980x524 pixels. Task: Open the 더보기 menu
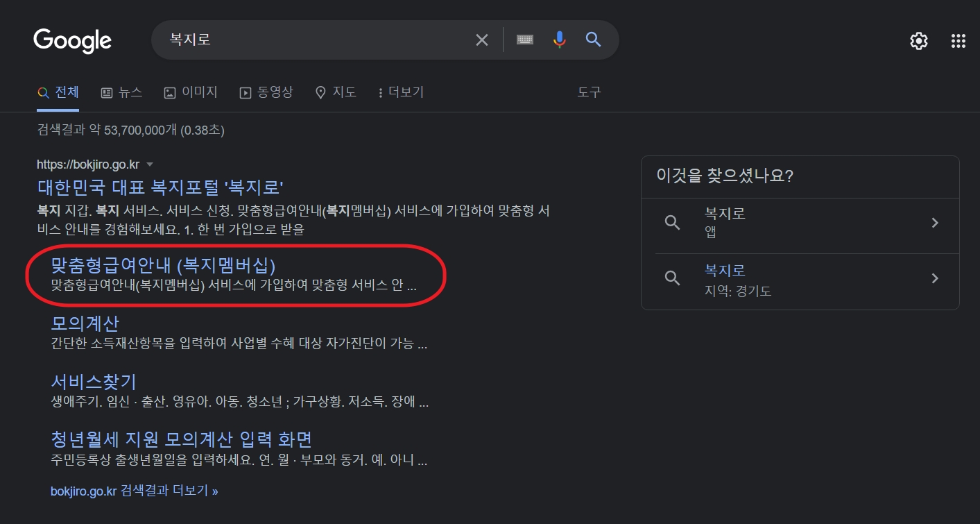click(401, 92)
